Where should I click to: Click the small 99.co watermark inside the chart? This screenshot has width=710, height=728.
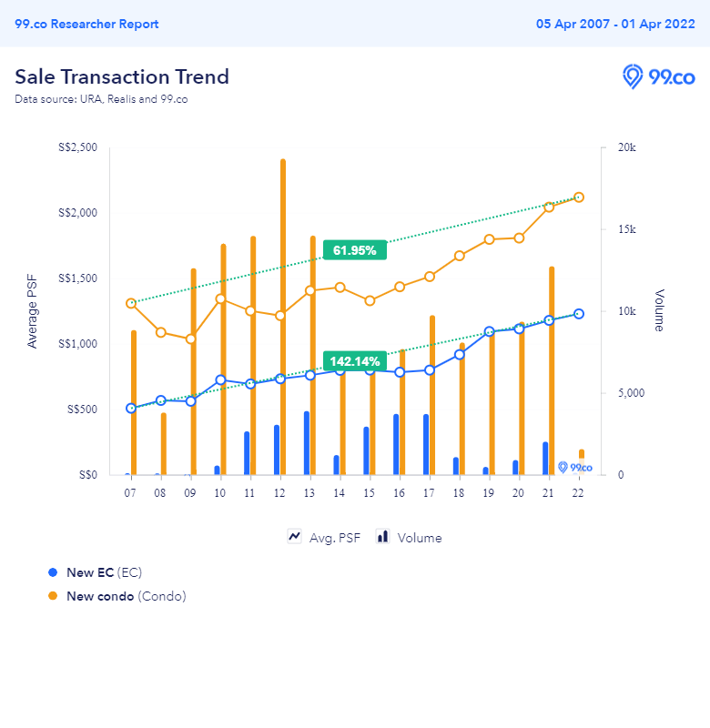(x=574, y=467)
